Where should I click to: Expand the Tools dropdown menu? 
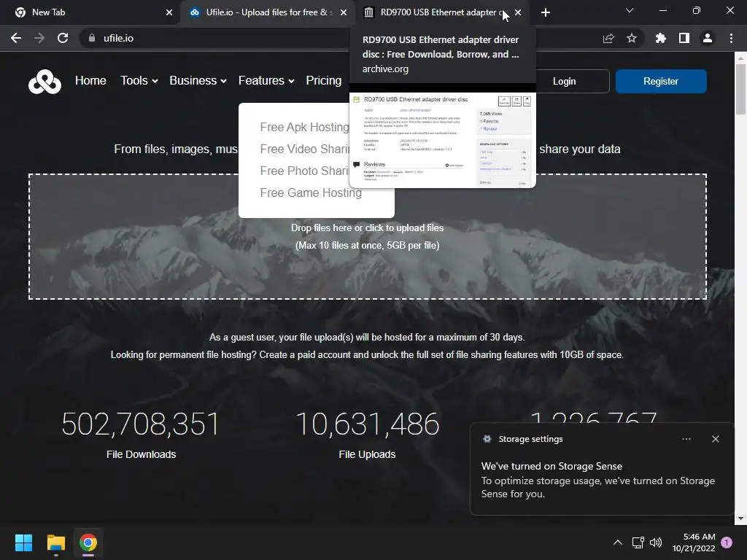(x=139, y=80)
